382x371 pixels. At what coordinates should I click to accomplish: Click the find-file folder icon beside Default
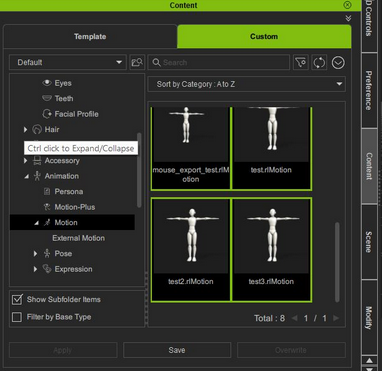(137, 62)
